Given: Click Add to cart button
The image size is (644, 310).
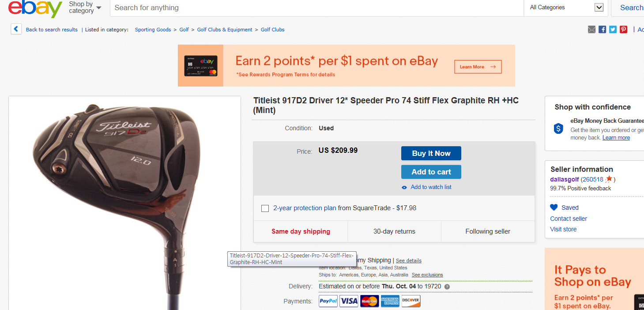Looking at the screenshot, I should pyautogui.click(x=431, y=172).
